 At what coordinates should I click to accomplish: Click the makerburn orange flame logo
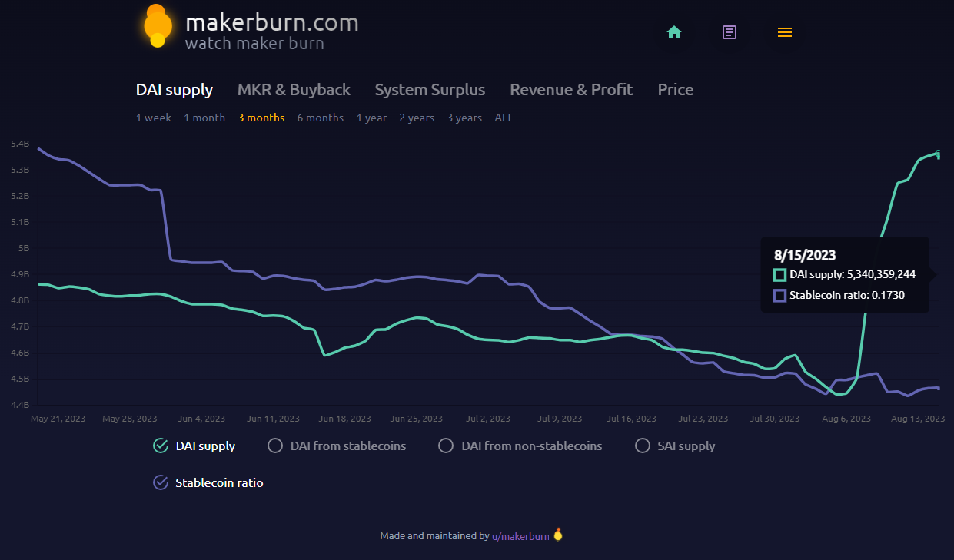pyautogui.click(x=157, y=25)
